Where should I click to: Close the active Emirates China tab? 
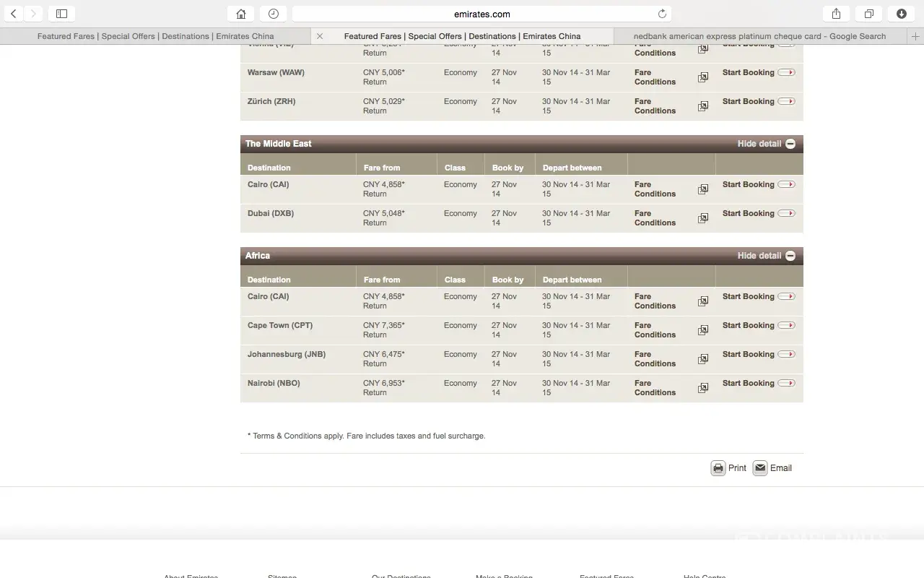pyautogui.click(x=320, y=36)
